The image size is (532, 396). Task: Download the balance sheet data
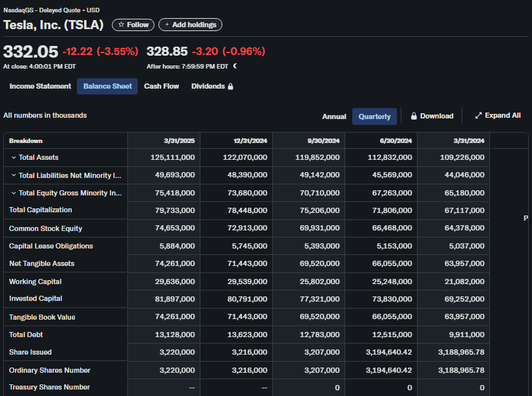tap(432, 116)
